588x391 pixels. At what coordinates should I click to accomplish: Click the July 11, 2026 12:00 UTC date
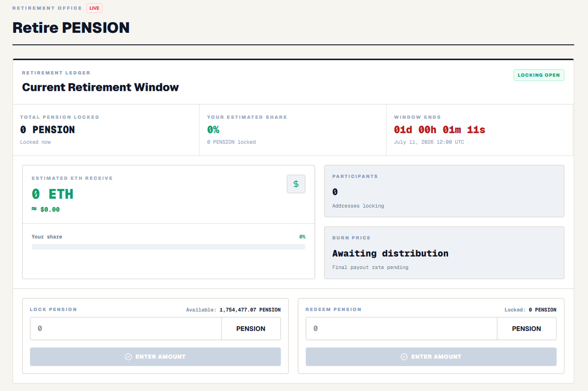click(x=429, y=142)
